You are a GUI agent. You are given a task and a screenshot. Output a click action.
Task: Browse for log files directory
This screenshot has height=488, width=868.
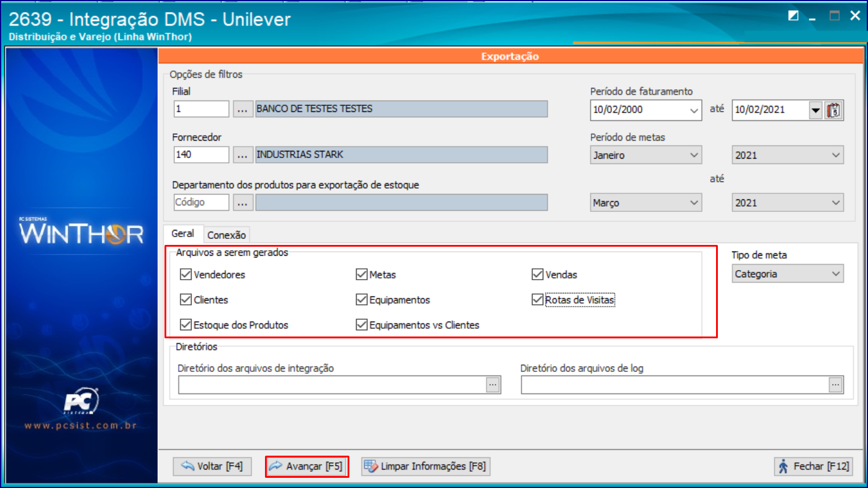pos(836,385)
